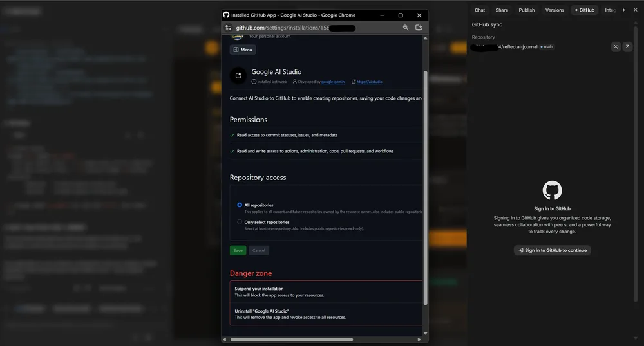Open the Publish tab

[x=527, y=10]
